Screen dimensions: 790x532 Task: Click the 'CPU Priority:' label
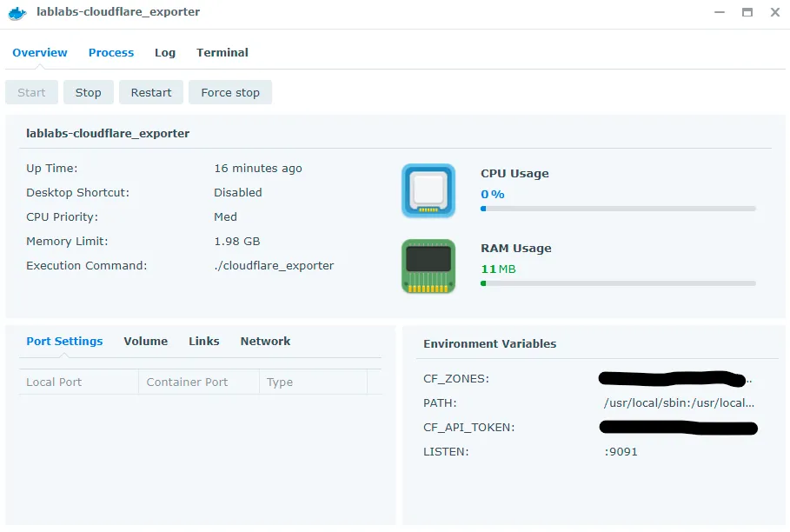pyautogui.click(x=62, y=216)
